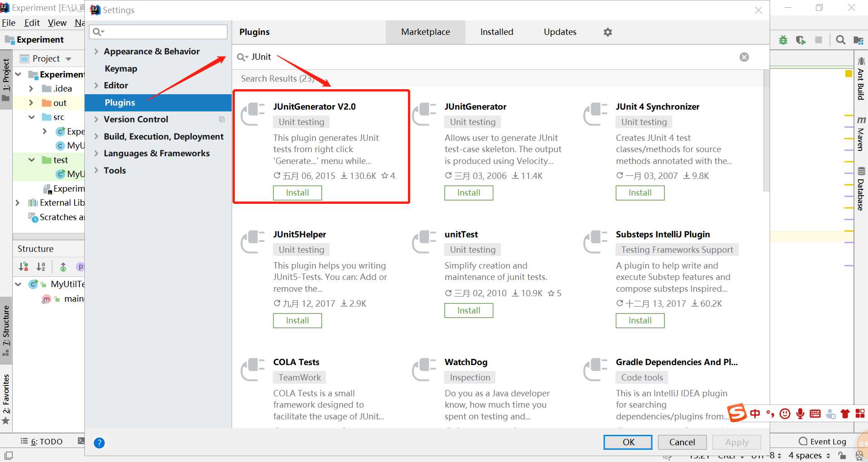This screenshot has height=462, width=868.
Task: Click Run with Coverage icon in toolbar
Action: pyautogui.click(x=801, y=40)
